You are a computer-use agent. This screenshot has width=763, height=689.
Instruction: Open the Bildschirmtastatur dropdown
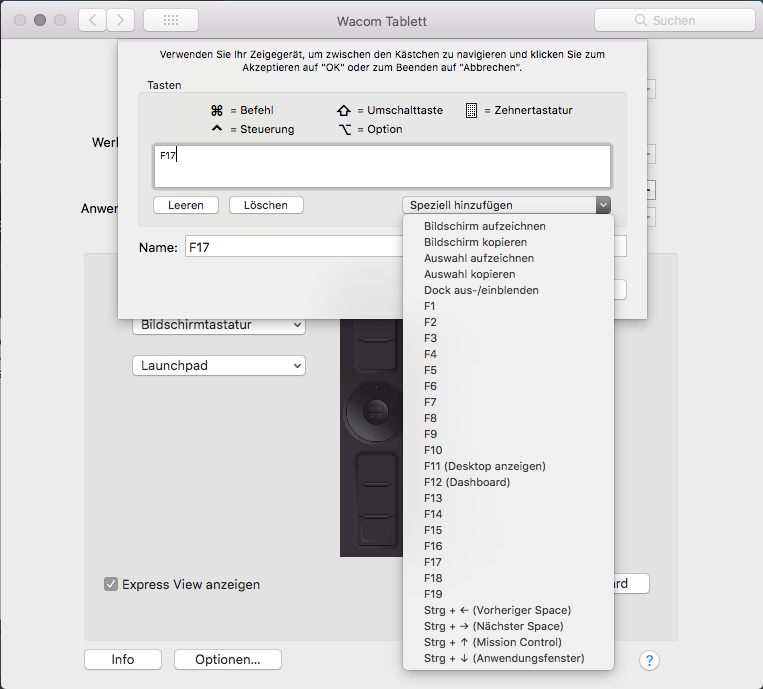coord(219,325)
